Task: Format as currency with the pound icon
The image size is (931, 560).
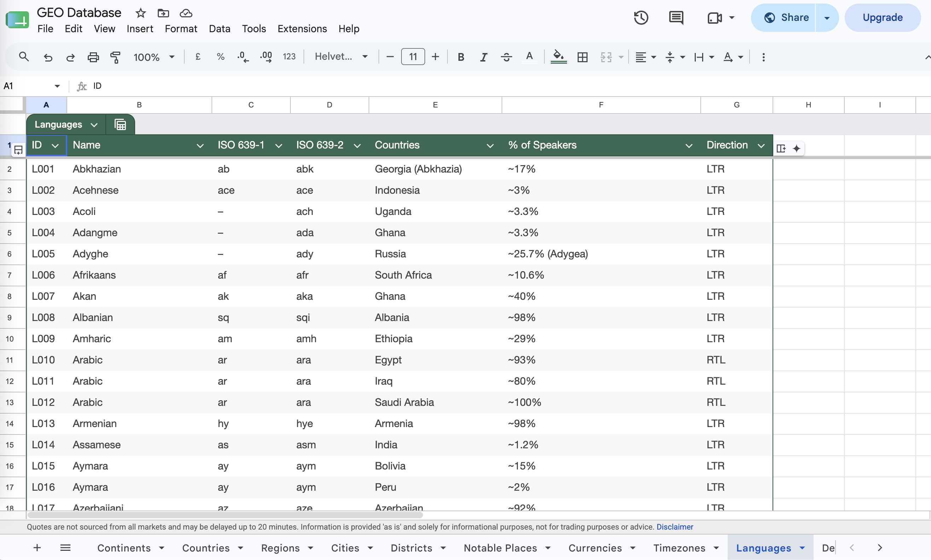Action: pyautogui.click(x=198, y=57)
